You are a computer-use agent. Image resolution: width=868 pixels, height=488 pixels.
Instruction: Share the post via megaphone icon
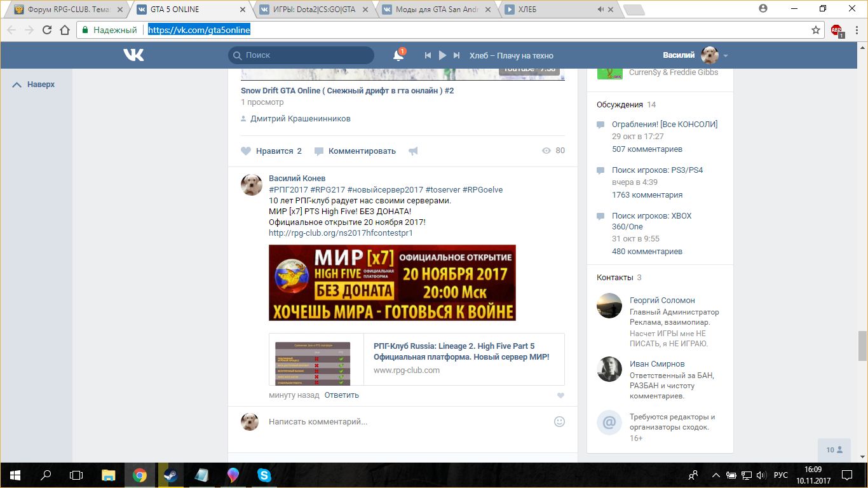(x=413, y=151)
